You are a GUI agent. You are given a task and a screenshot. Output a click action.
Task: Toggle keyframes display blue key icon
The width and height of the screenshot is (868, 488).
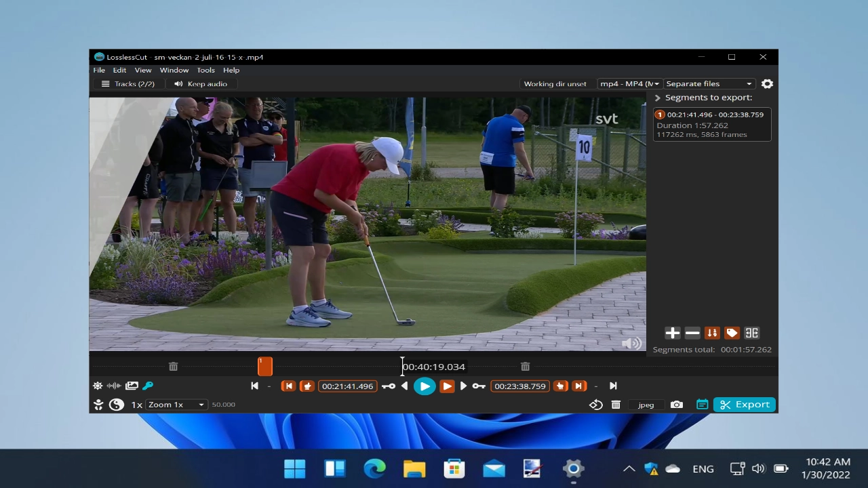pyautogui.click(x=148, y=386)
